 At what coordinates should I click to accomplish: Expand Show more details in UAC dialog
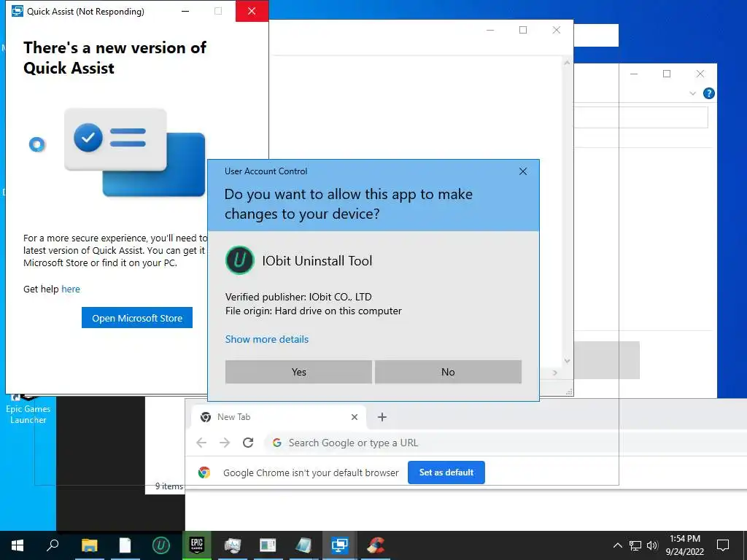[x=267, y=339]
